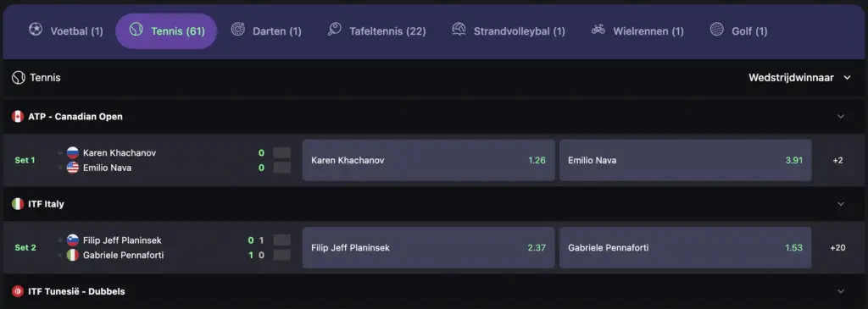Choose Filip Jeff Planinsek at 2.37

(428, 248)
